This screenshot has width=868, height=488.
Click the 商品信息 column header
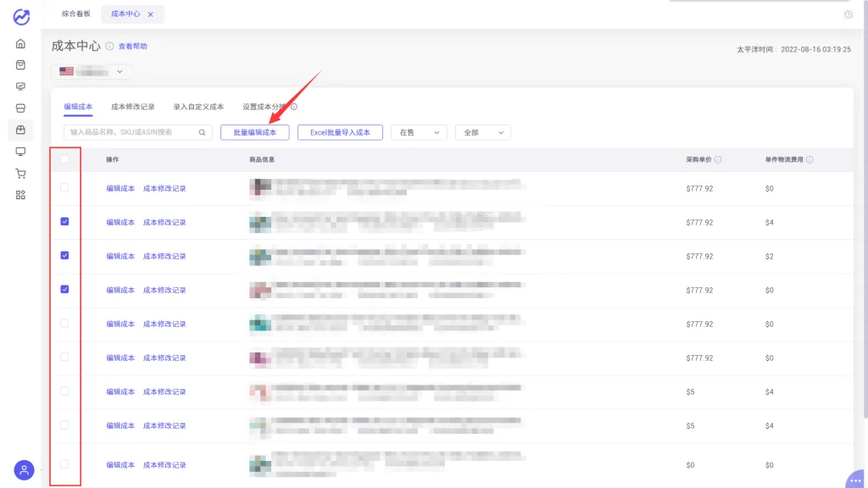click(x=262, y=159)
